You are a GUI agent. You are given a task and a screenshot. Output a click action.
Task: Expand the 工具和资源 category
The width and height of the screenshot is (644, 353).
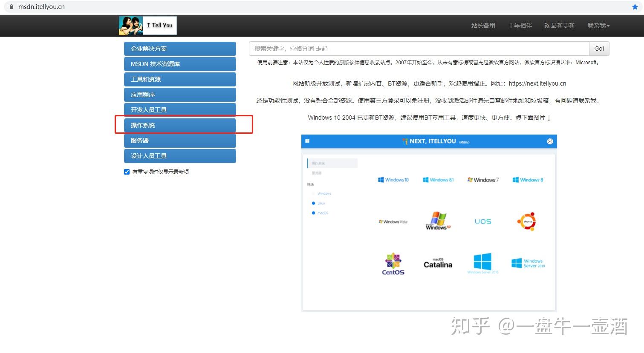(180, 79)
